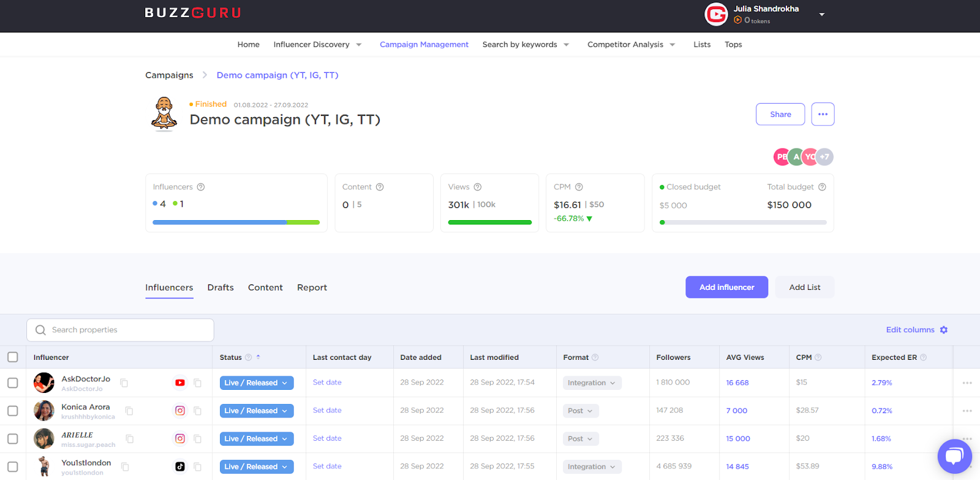Open the three-dot menu for Konica Arora row

(x=967, y=411)
